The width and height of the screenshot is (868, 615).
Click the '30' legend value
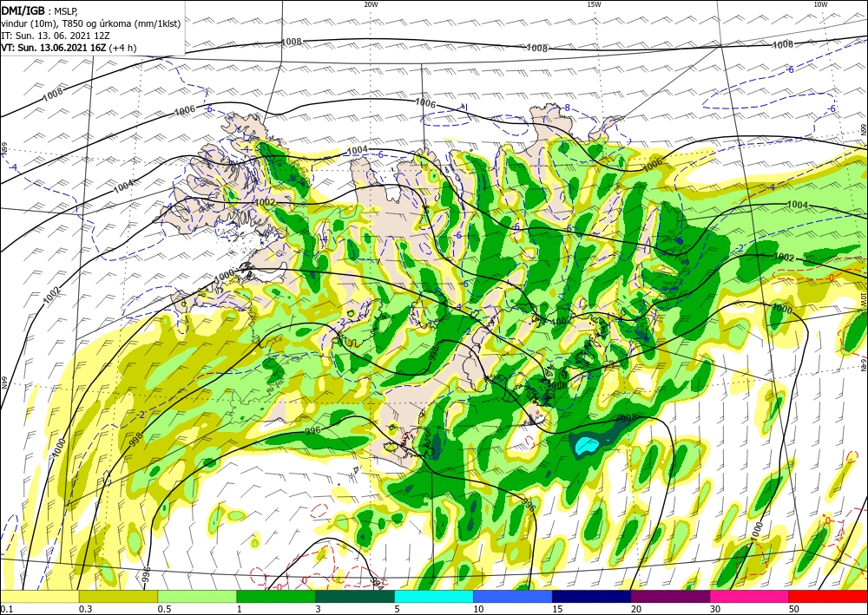[x=715, y=609]
